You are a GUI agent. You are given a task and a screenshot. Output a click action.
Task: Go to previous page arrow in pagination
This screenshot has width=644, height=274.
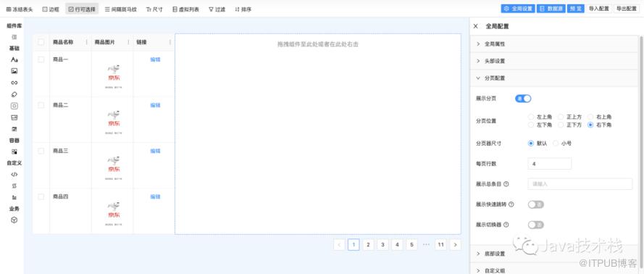[339, 245]
